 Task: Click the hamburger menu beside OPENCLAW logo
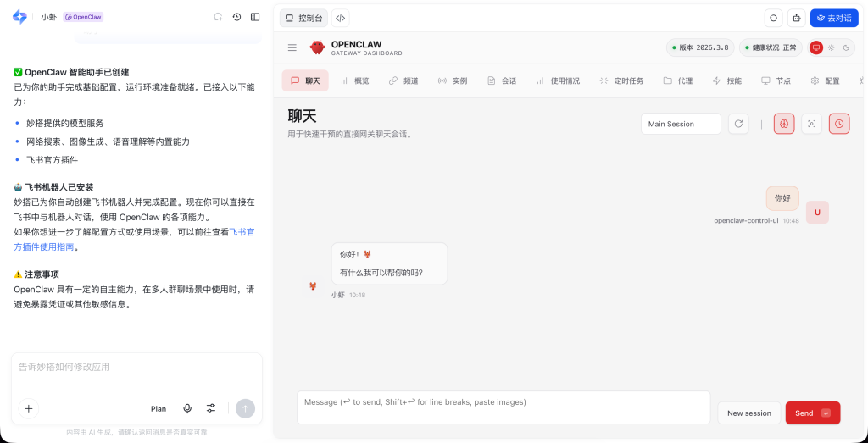tap(292, 47)
